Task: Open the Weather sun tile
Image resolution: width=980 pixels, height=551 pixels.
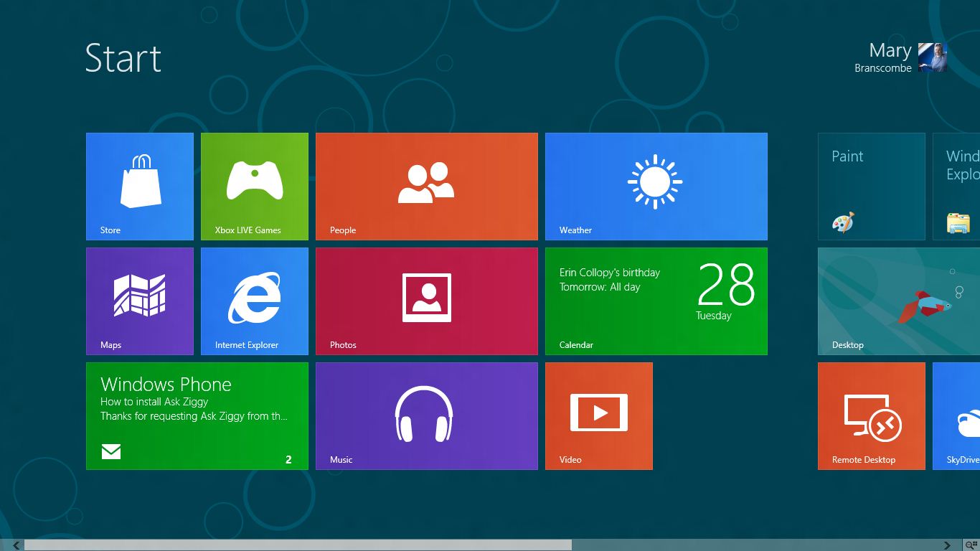Action: (x=656, y=187)
